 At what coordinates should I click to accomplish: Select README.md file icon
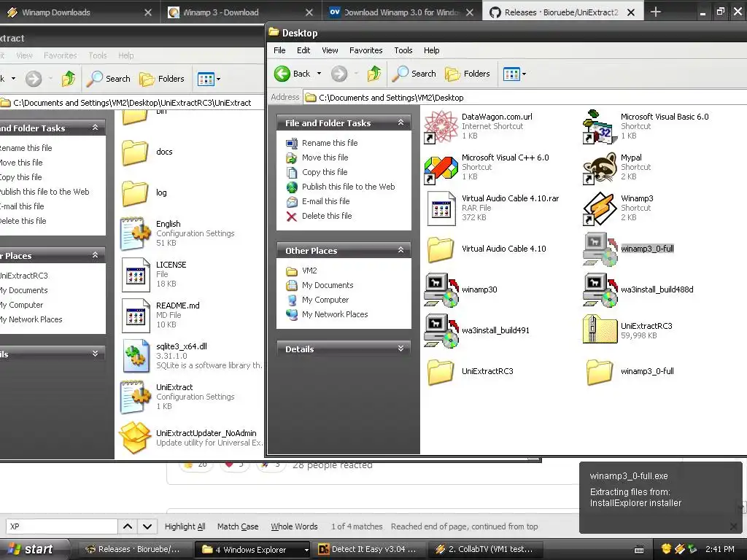coord(136,315)
